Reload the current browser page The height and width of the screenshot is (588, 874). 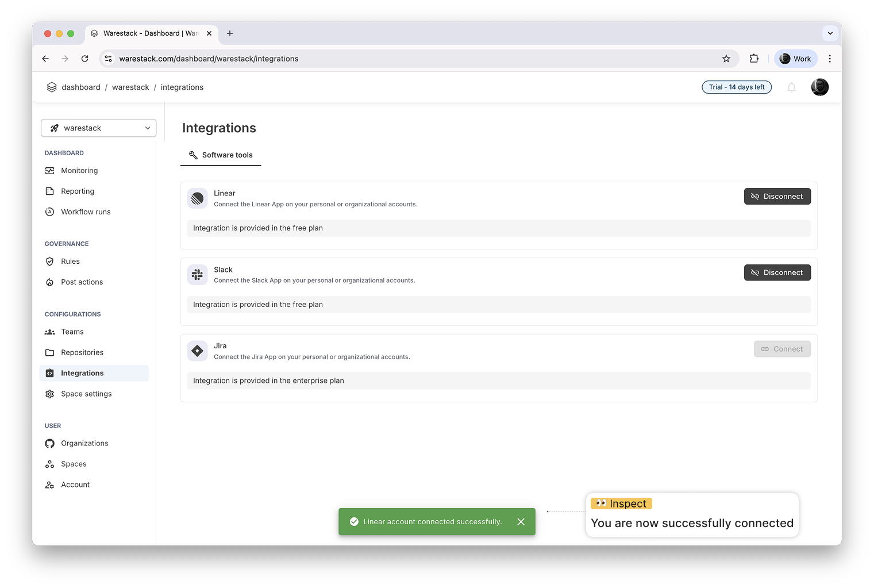click(84, 59)
